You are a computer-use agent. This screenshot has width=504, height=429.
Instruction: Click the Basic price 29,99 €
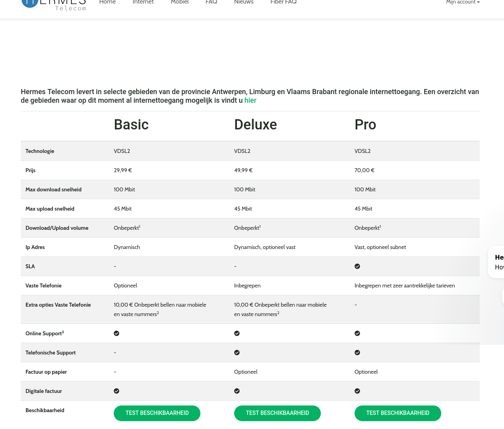coord(123,170)
